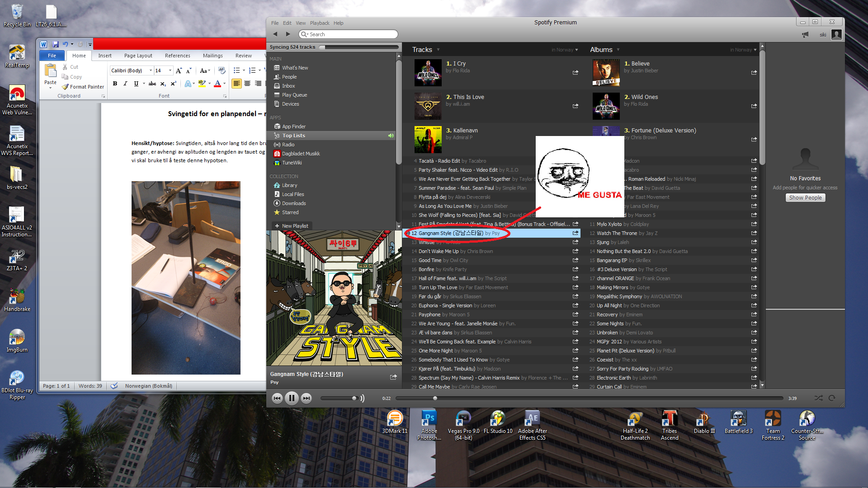The width and height of the screenshot is (868, 488).
Task: Open Devices in Spotify sidebar
Action: pyautogui.click(x=290, y=104)
